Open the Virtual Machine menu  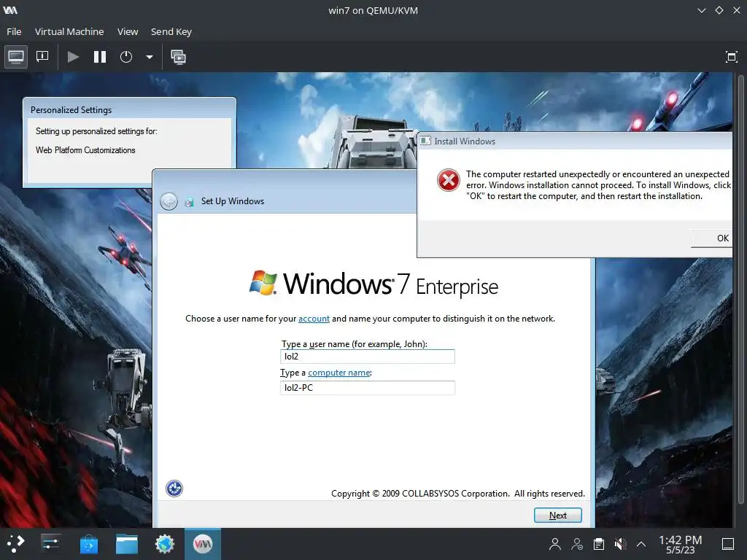[x=69, y=32]
